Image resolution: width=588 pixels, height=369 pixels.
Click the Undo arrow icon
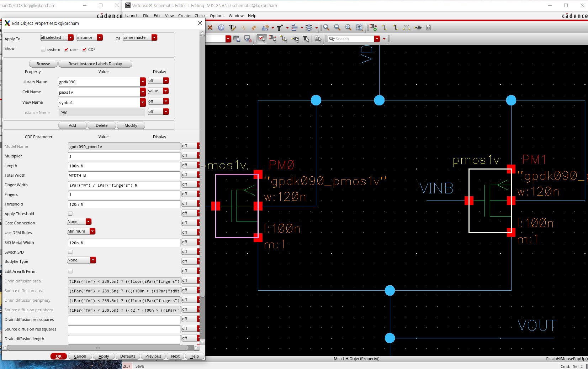243,28
